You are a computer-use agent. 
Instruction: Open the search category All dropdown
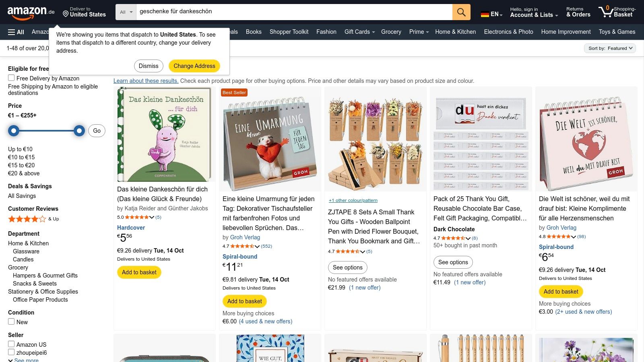[x=126, y=12]
